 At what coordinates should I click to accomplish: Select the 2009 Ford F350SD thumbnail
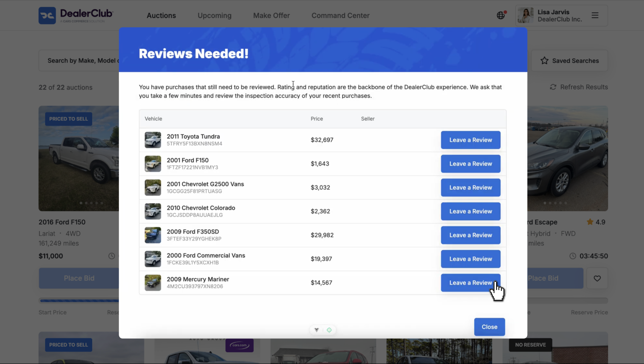(x=153, y=235)
